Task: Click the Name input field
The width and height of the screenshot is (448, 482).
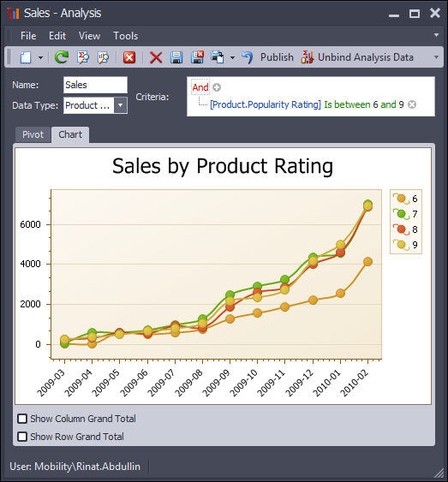Action: (95, 85)
